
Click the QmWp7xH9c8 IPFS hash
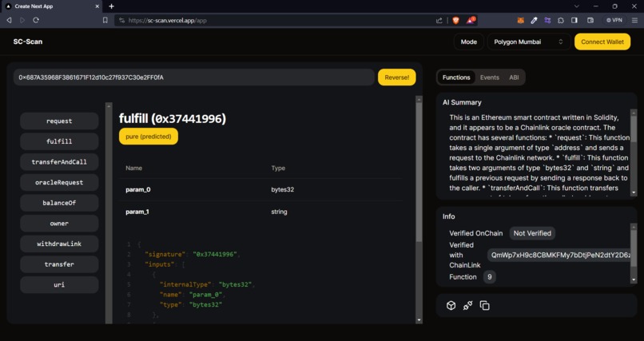tap(560, 255)
